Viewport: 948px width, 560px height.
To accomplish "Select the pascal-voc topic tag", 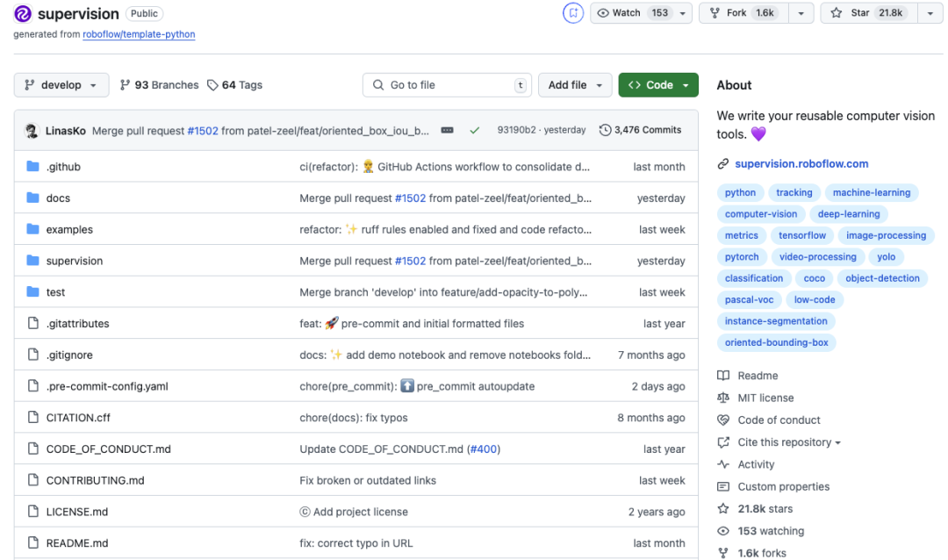I will [x=749, y=299].
